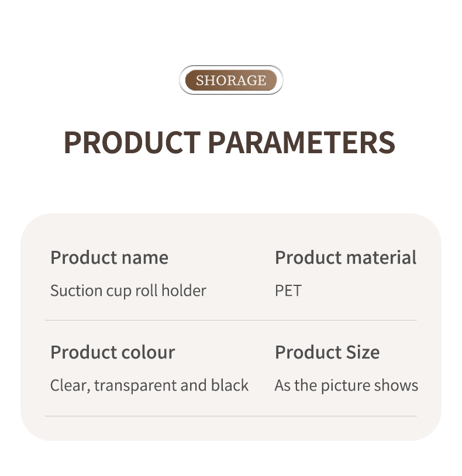Screen dimensions: 462x476
Task: Click the word PARAMETERS in the main heading
Action: 301,142
